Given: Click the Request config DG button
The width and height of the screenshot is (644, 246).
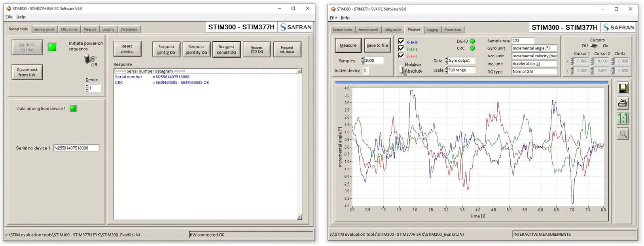Looking at the screenshot, I should coord(166,49).
